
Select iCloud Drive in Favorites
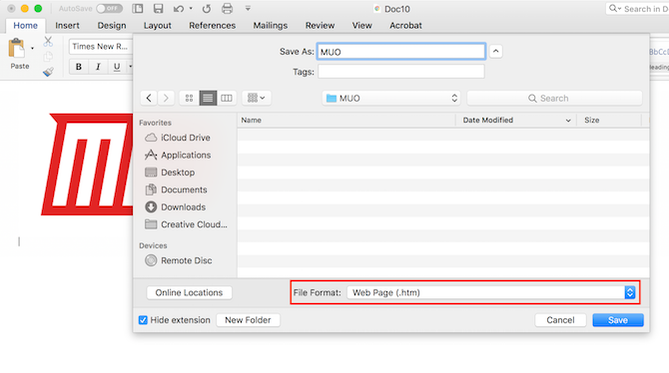point(185,138)
